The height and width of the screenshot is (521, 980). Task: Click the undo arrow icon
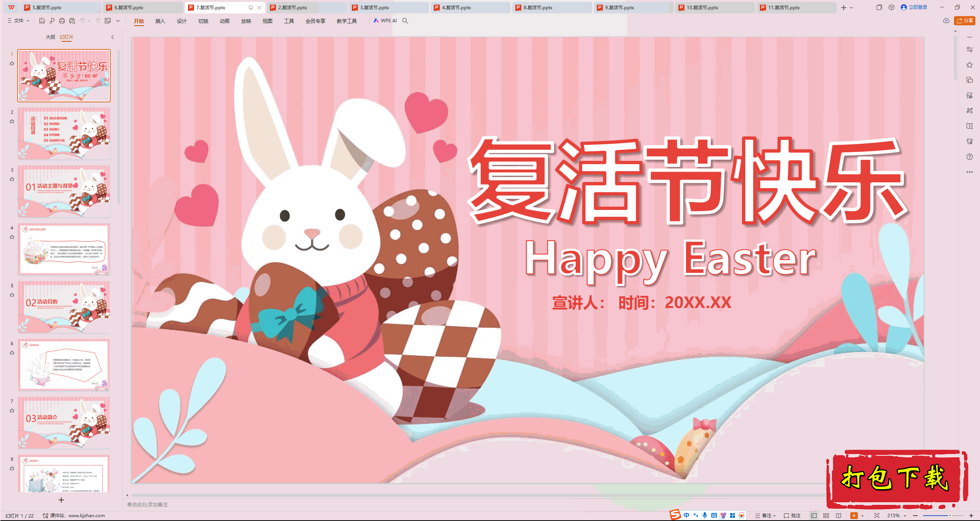click(x=82, y=21)
